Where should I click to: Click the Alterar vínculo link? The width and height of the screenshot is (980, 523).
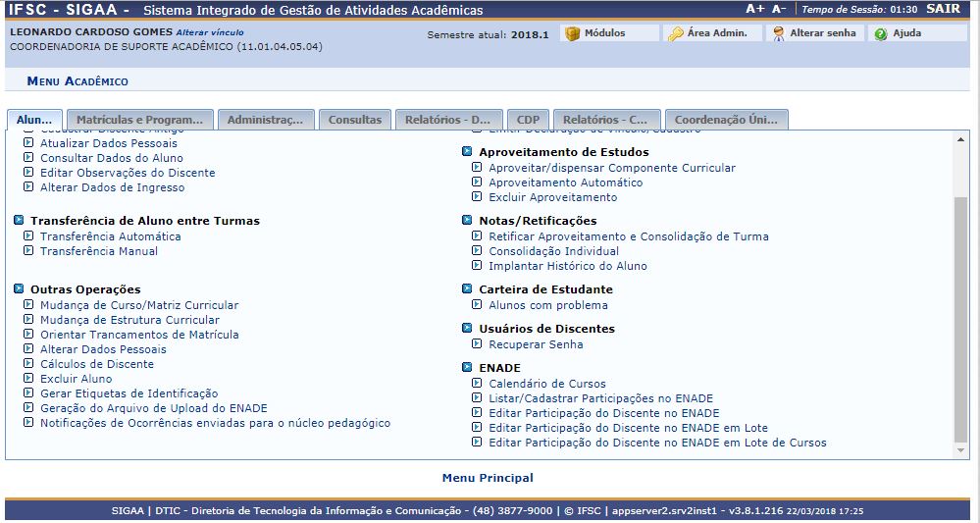click(x=209, y=32)
